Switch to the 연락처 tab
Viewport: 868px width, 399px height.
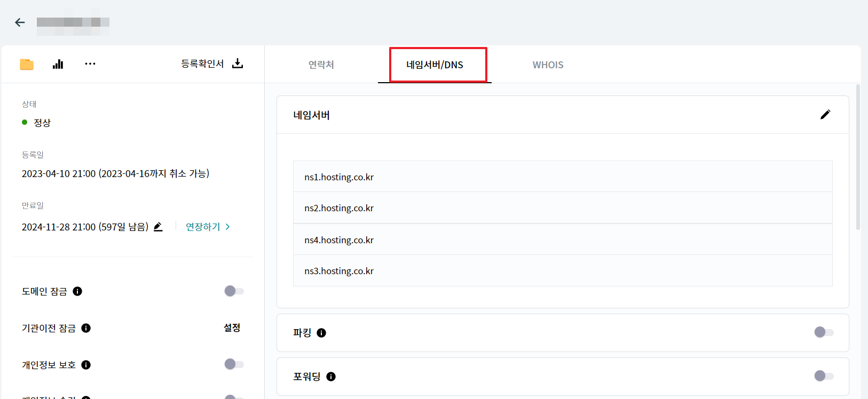tap(321, 65)
